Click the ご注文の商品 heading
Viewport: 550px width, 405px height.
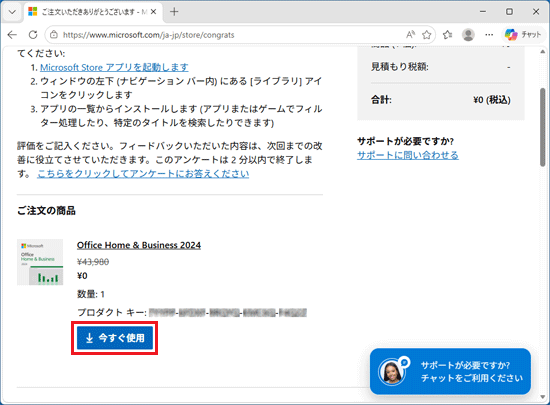tap(46, 210)
